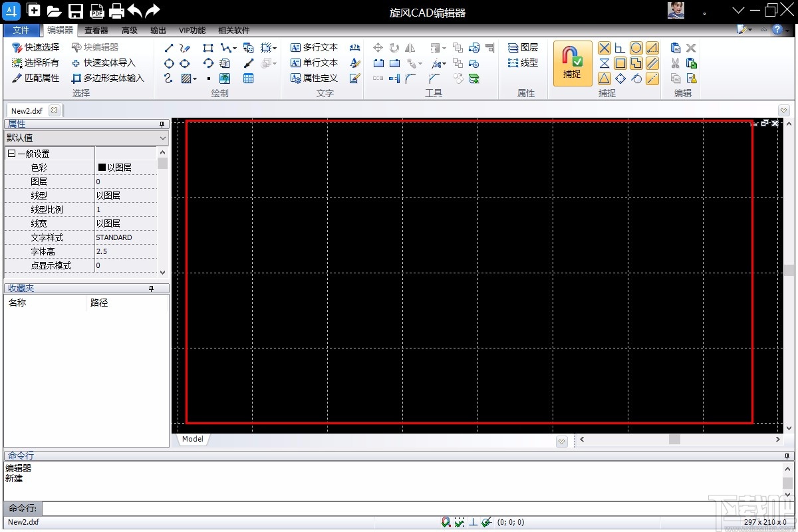Click the print icon in title bar

(116, 11)
